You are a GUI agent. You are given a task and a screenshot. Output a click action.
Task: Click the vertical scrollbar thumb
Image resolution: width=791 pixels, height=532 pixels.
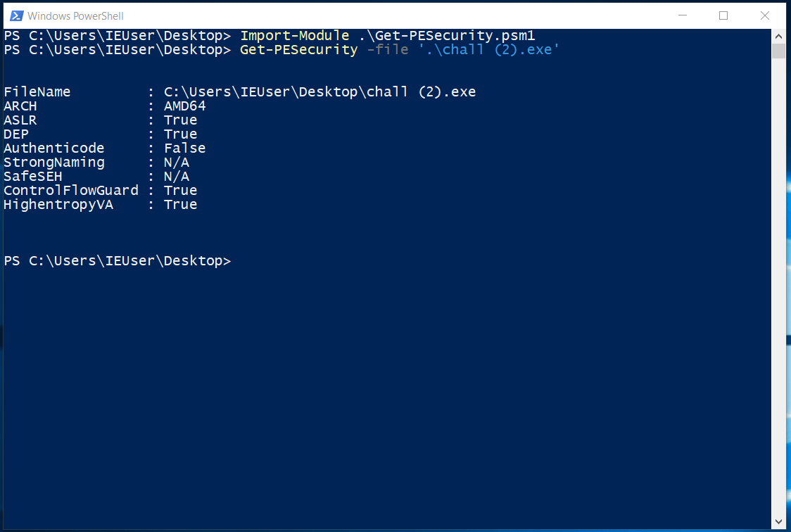[x=778, y=51]
